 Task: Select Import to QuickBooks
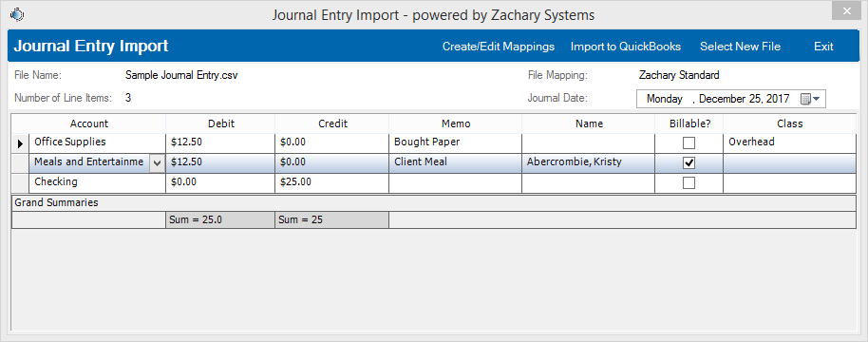tap(626, 47)
